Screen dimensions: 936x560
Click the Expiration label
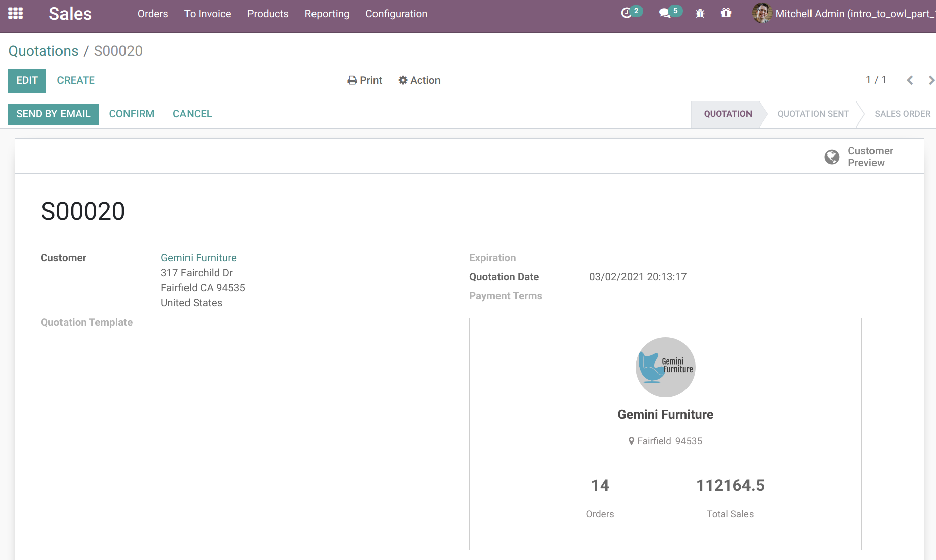click(492, 258)
